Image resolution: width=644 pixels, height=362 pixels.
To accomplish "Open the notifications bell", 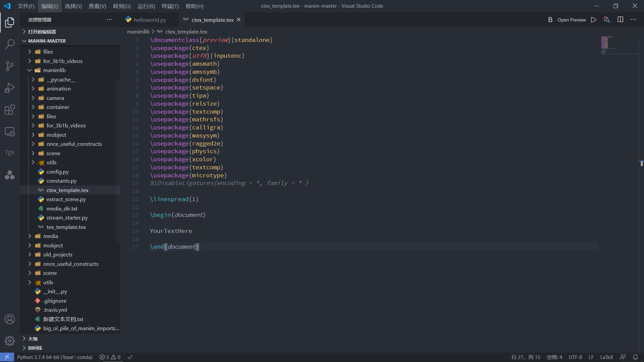I will click(635, 357).
